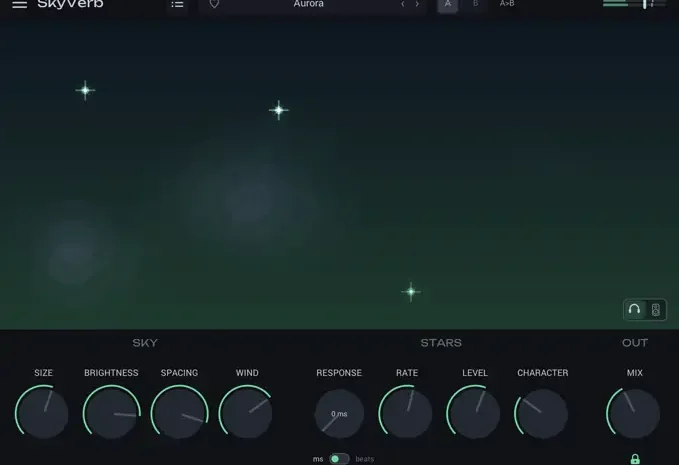
Task: Select the top-left star in sky
Action: click(x=85, y=90)
